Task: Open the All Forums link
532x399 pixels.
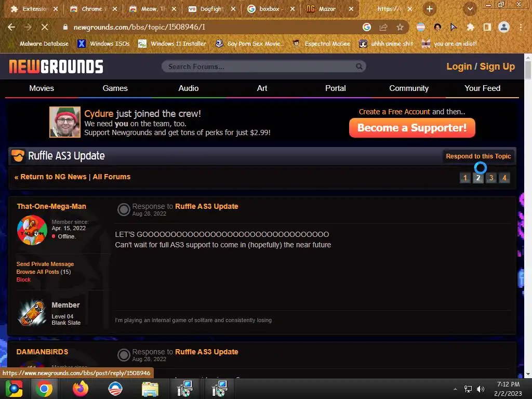Action: pos(112,177)
